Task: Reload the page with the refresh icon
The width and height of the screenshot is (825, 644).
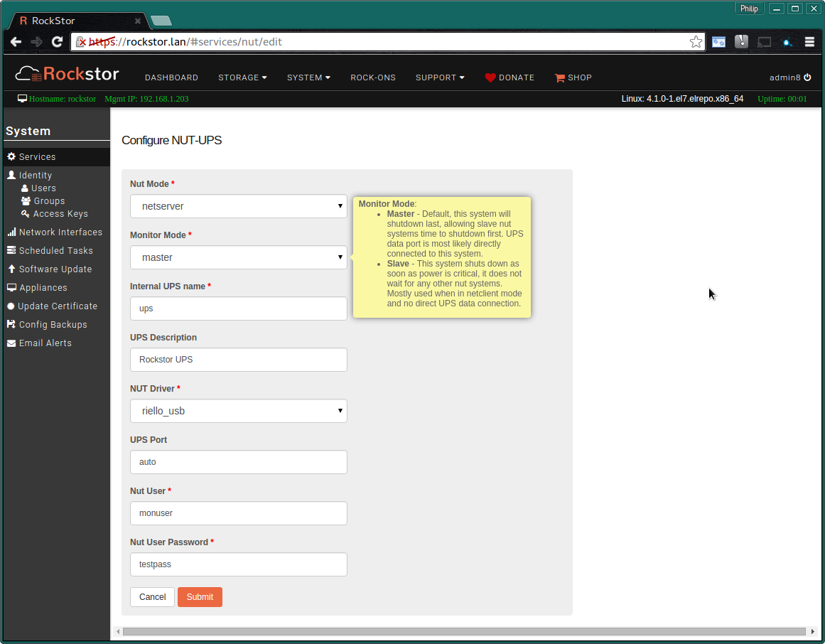Action: coord(57,41)
